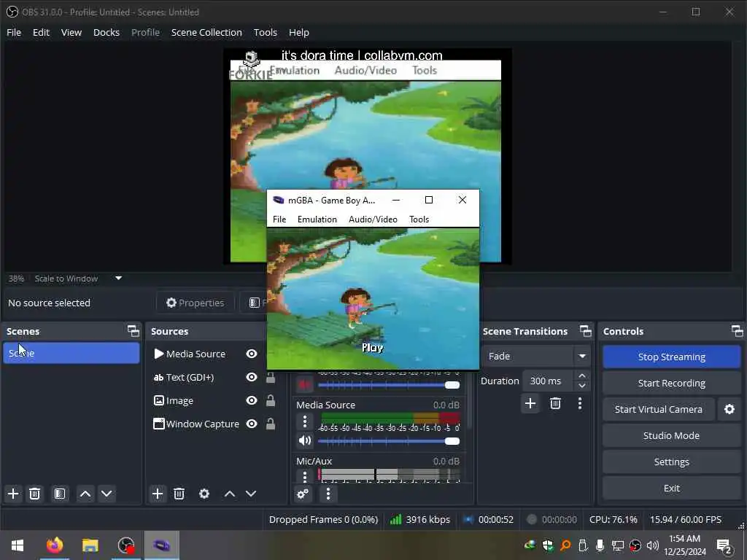The image size is (747, 560).
Task: Open the Docks menu
Action: click(x=107, y=32)
